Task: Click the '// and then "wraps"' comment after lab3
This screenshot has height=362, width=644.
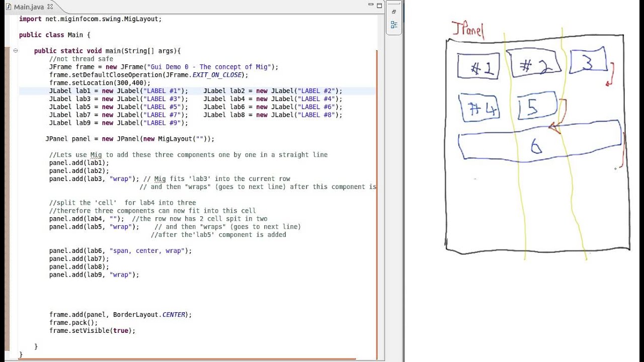Action: pyautogui.click(x=258, y=187)
